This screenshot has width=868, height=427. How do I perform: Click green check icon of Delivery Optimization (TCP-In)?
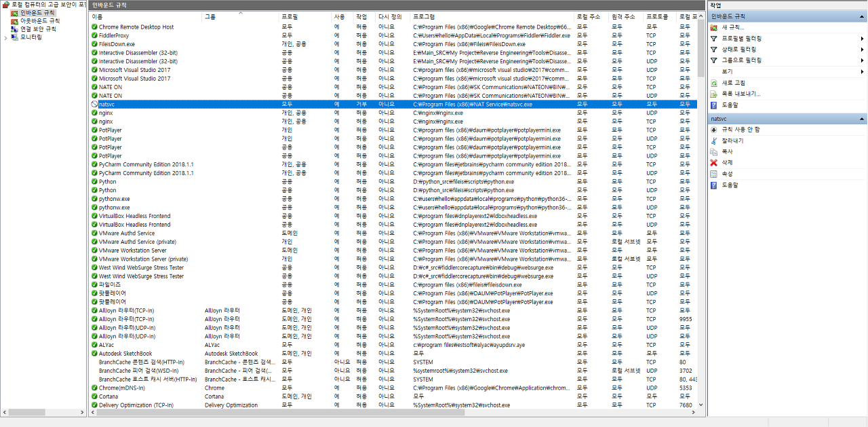(x=94, y=405)
